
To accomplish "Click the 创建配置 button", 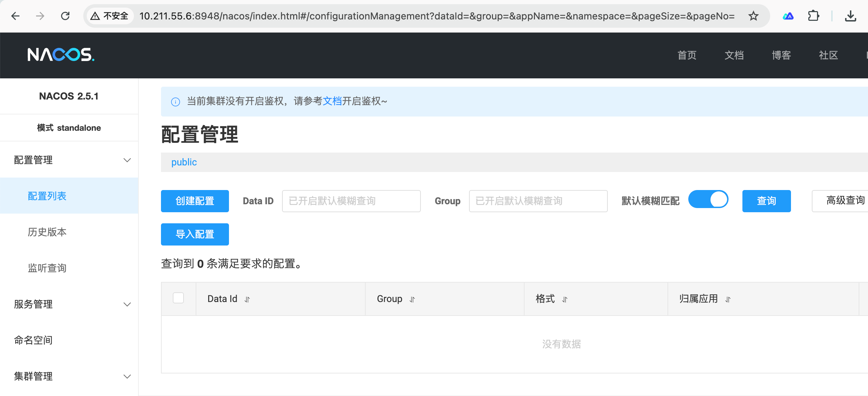I will pos(195,201).
